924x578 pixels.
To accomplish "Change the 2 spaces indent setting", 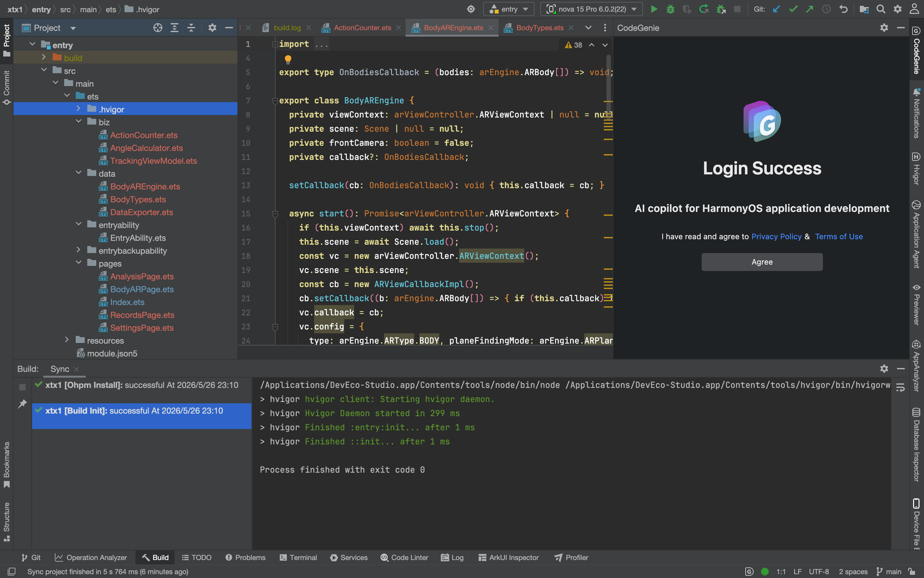I will click(853, 572).
